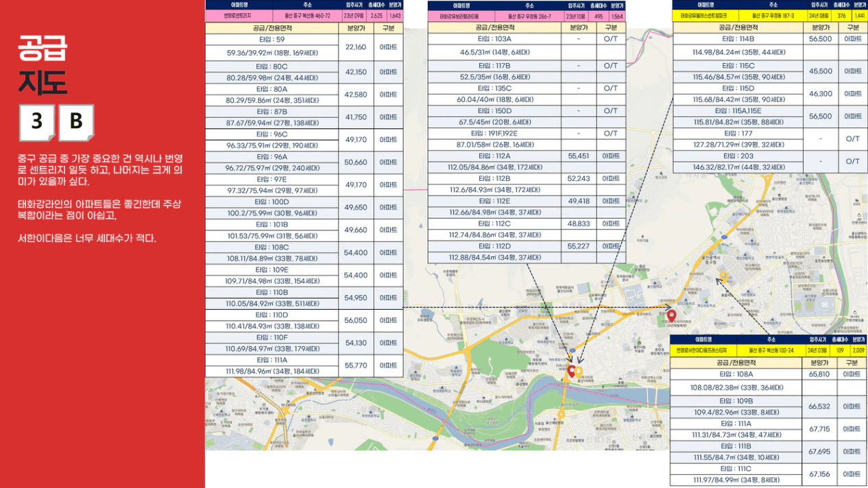
Task: Click the price 55,451
Action: coord(579,156)
